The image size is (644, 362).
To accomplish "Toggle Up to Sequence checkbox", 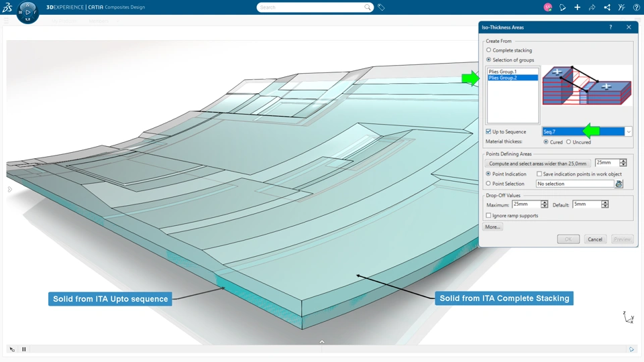I will coord(488,131).
